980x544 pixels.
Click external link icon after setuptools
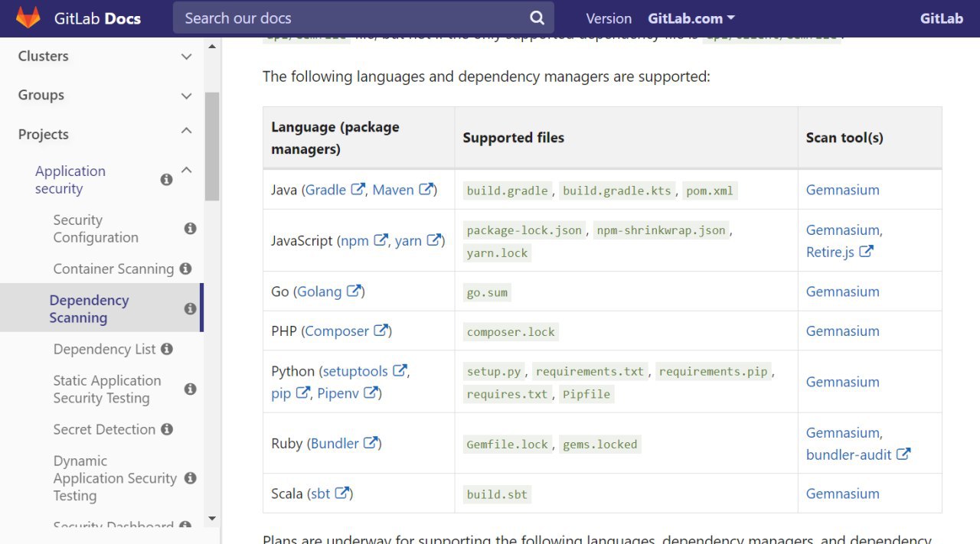[x=400, y=370]
